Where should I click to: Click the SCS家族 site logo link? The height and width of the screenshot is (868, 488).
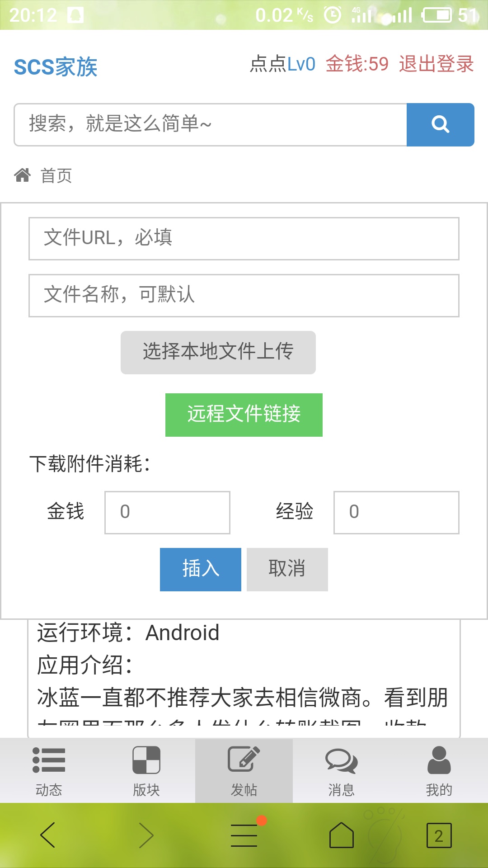(56, 67)
